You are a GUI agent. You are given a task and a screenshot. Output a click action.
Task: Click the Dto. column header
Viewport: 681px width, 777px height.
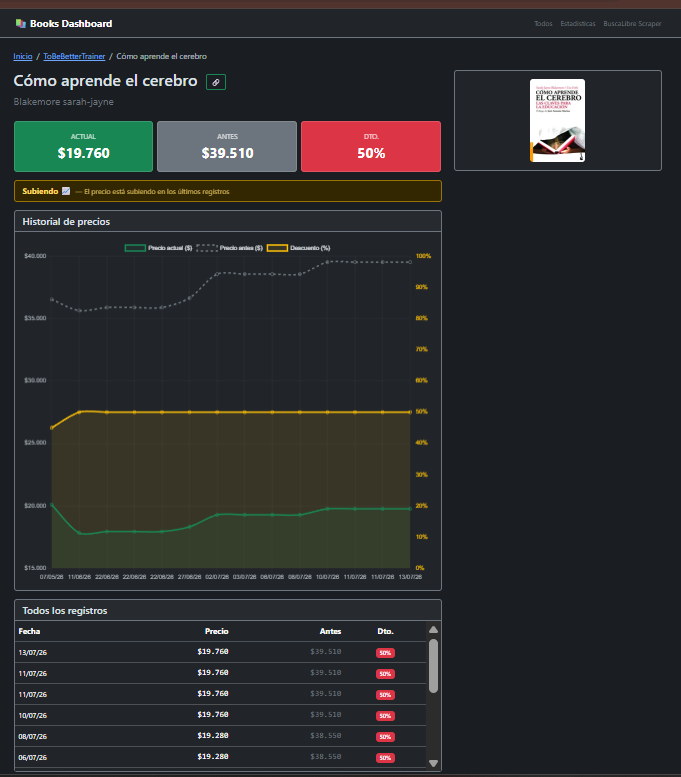coord(385,631)
